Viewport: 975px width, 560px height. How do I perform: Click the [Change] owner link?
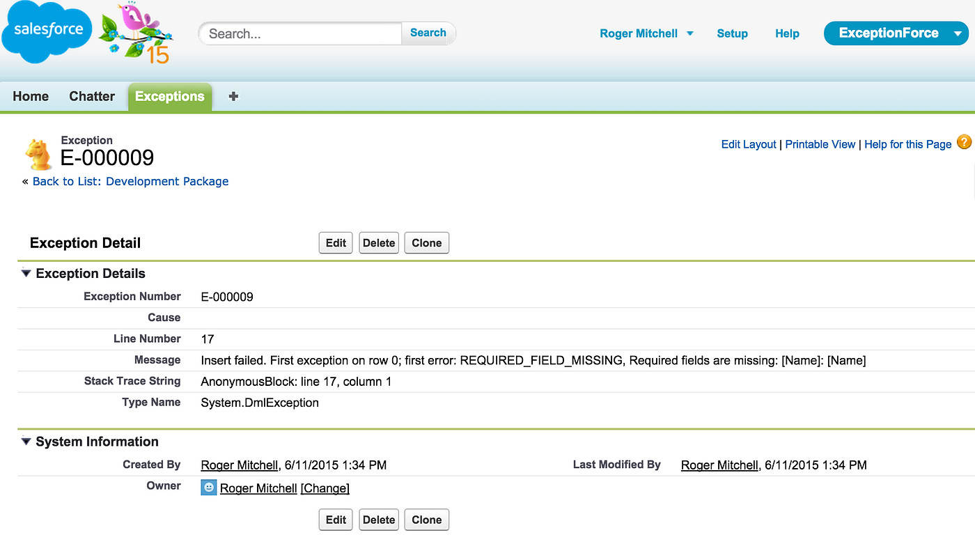pyautogui.click(x=325, y=488)
